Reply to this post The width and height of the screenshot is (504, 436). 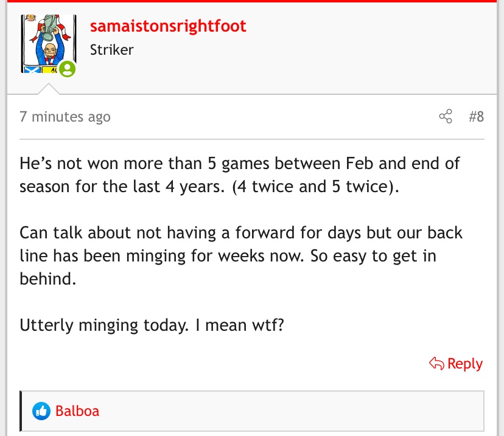coord(464,364)
